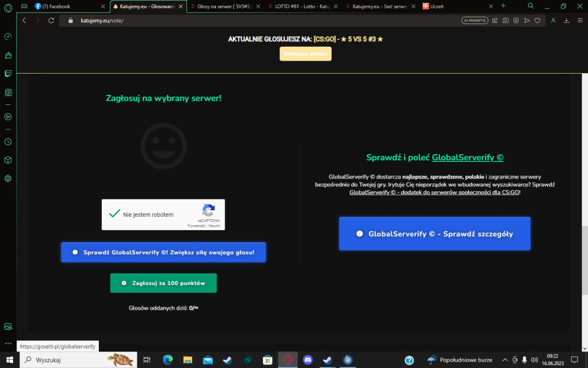Open the profile account icon
The width and height of the screenshot is (588, 368).
tap(553, 20)
